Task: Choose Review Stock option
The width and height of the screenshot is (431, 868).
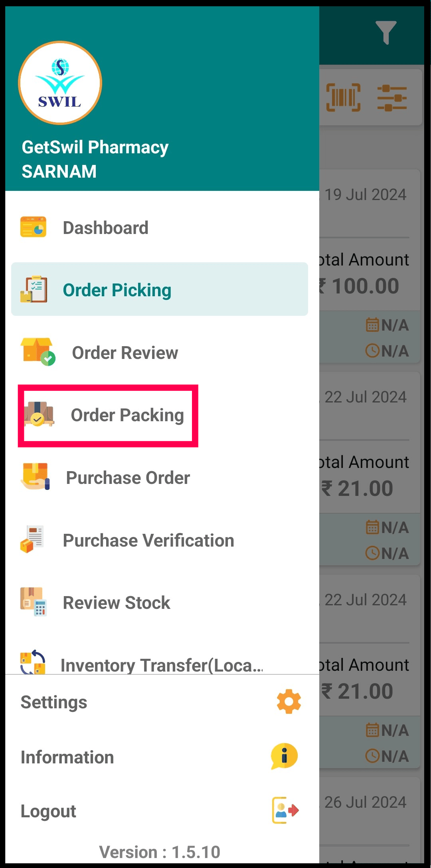Action: (160, 602)
